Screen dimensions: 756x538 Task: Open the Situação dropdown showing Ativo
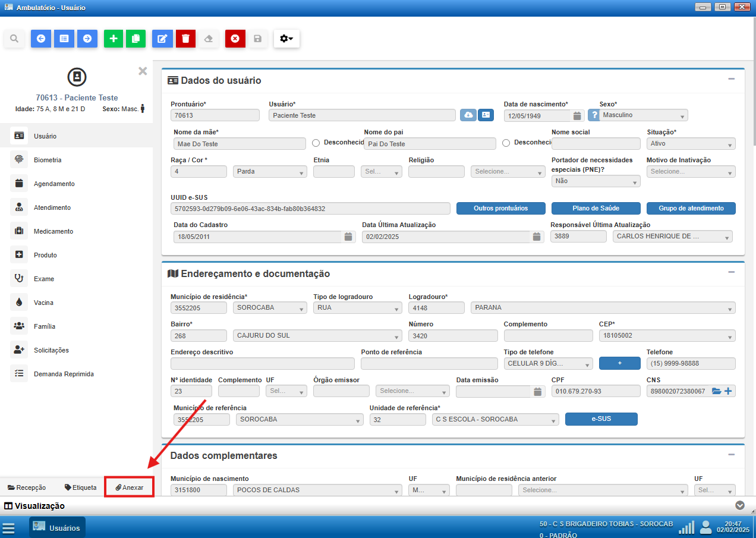(691, 144)
